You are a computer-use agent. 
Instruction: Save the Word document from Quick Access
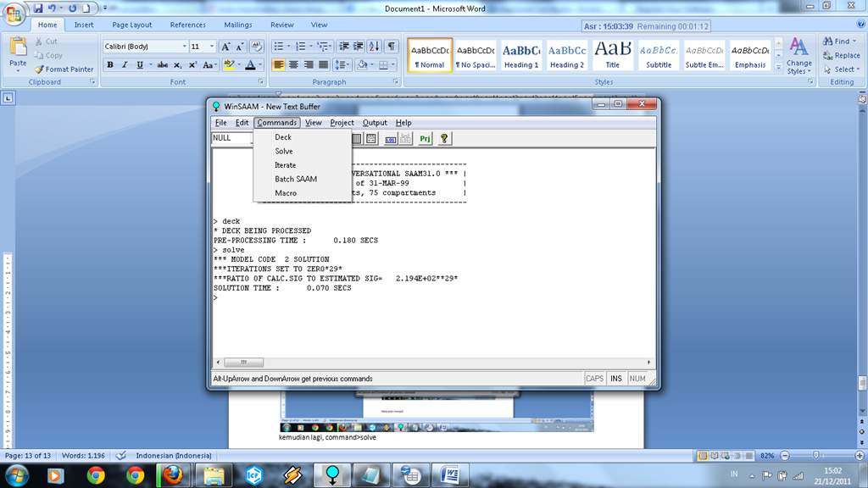37,8
